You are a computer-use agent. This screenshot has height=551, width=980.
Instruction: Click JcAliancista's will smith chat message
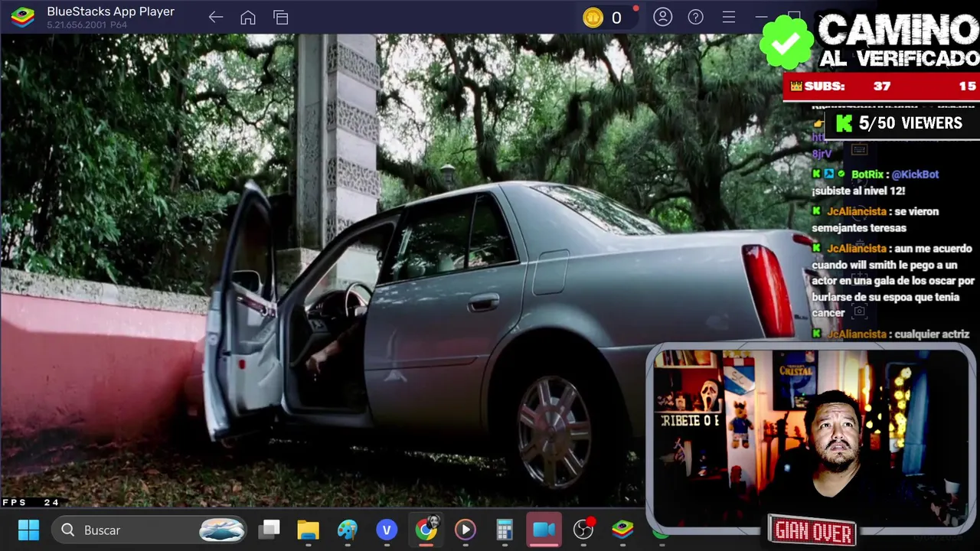pos(893,280)
